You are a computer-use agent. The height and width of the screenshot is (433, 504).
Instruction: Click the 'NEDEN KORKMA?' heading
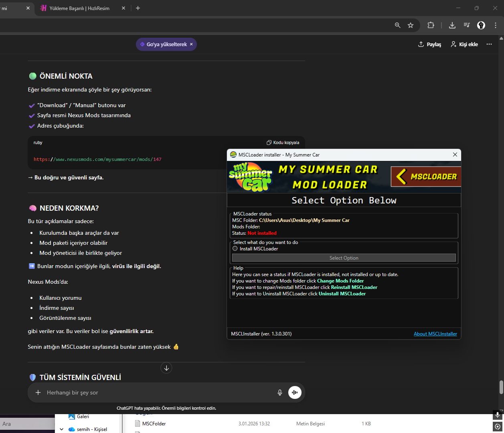click(69, 208)
